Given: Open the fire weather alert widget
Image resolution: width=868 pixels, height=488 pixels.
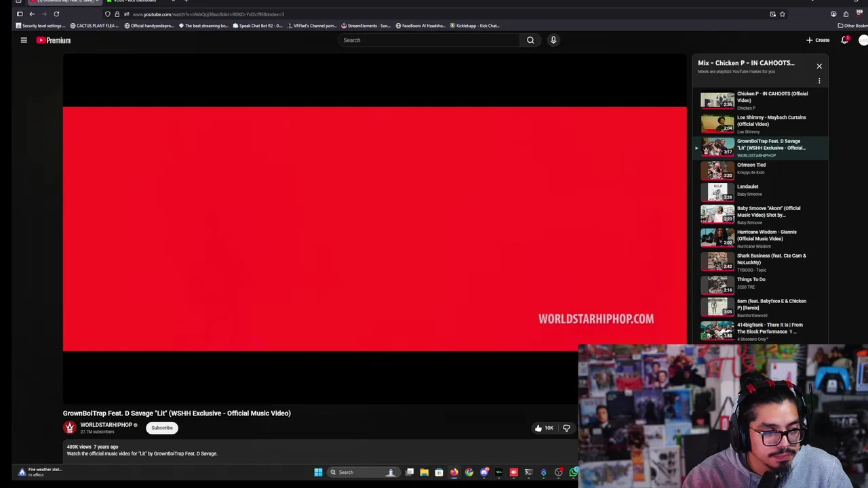Looking at the screenshot, I should 40,472.
